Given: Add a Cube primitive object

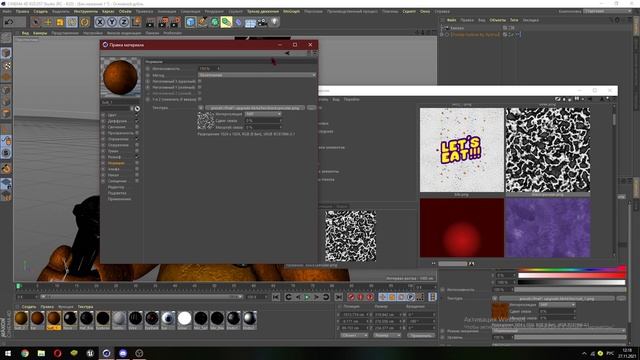Looking at the screenshot, I should click(191, 22).
